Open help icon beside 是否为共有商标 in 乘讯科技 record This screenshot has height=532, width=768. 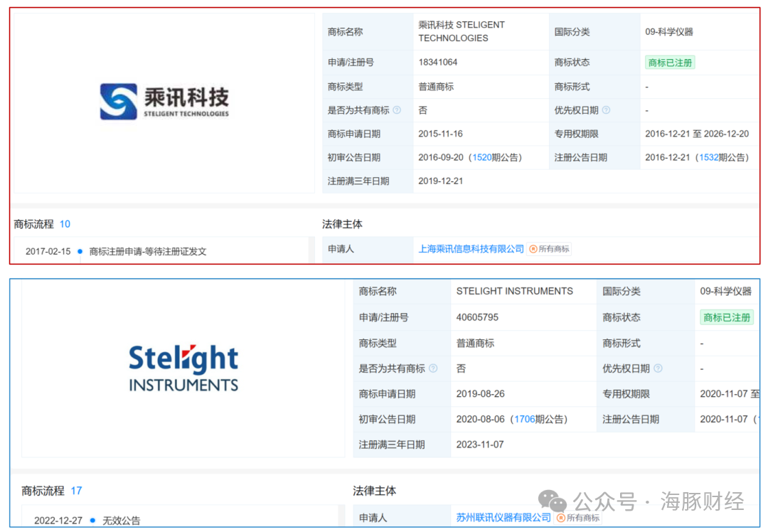[x=397, y=110]
